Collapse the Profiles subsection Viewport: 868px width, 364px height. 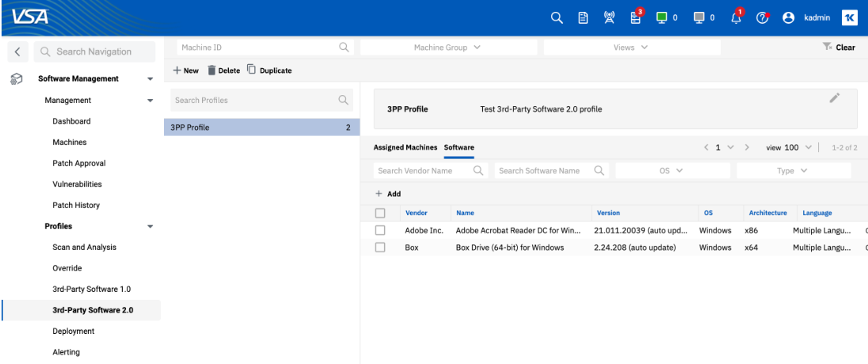150,227
